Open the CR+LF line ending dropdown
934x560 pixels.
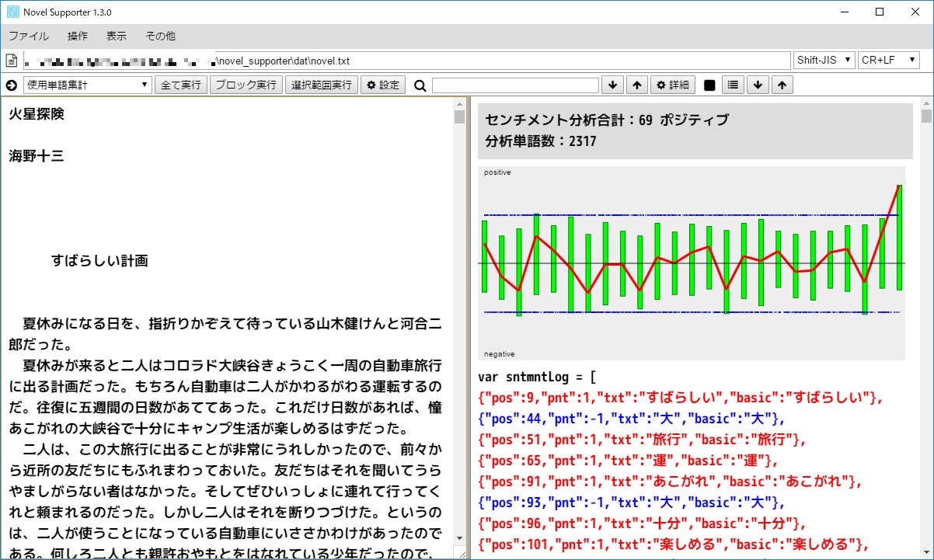point(888,60)
